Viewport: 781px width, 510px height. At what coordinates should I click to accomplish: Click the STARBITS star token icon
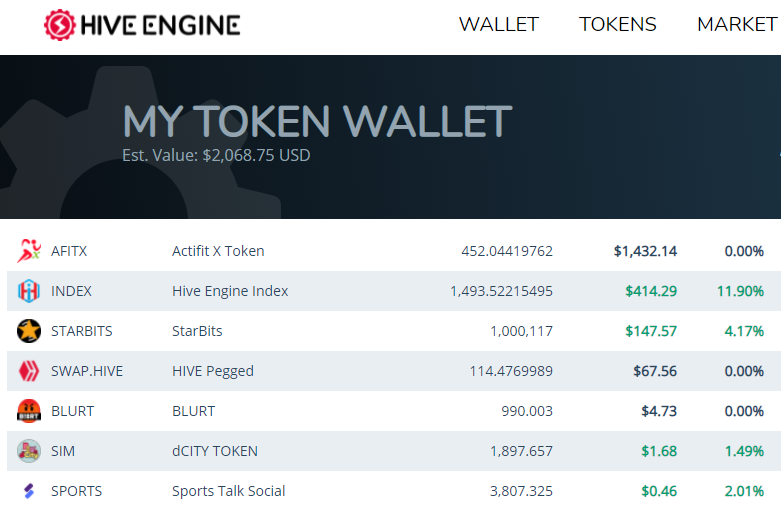(29, 331)
